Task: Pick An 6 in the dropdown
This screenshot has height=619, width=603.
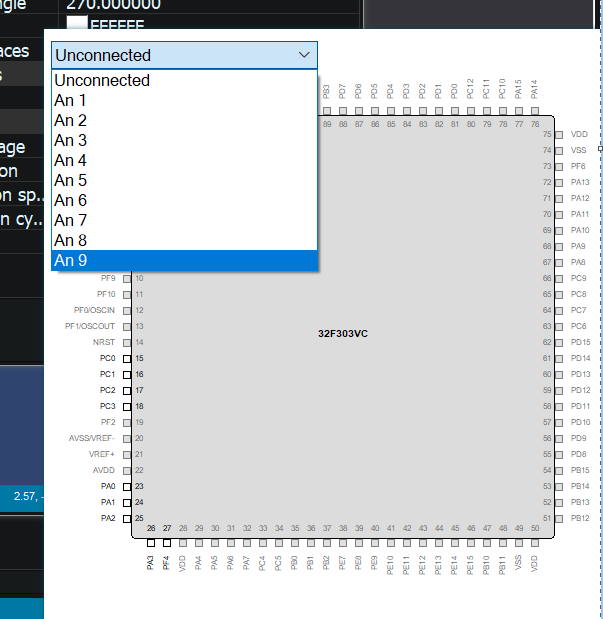Action: (x=184, y=201)
